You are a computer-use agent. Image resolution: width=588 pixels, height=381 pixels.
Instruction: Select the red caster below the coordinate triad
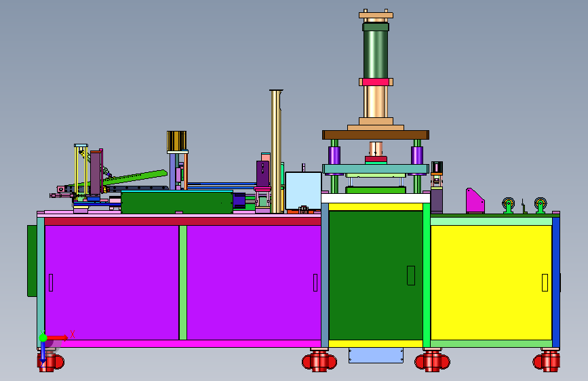(x=50, y=362)
